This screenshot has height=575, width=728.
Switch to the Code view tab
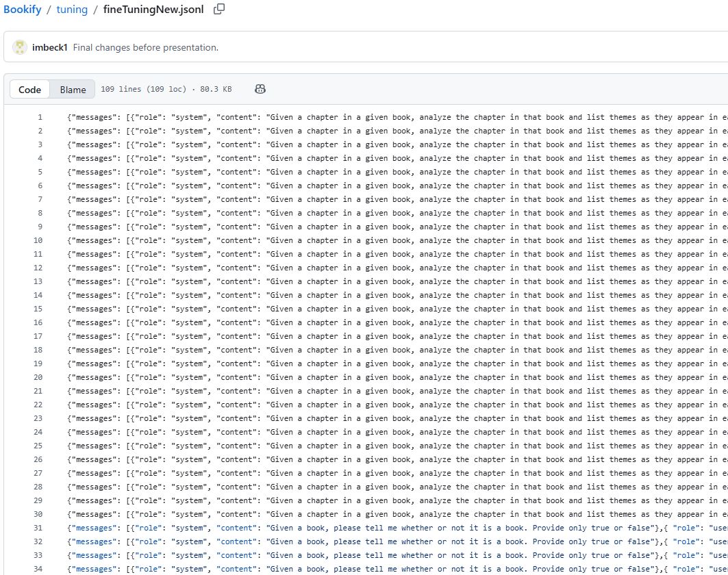click(30, 90)
